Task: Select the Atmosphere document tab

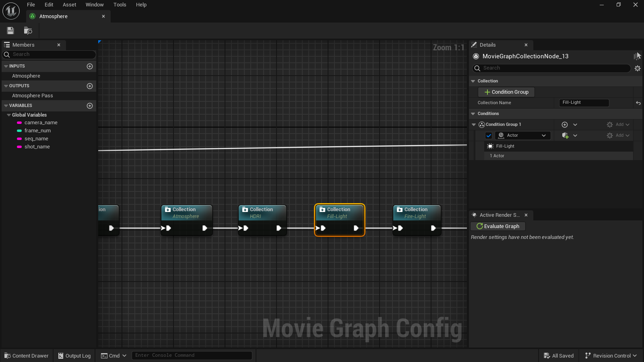Action: tap(68, 16)
